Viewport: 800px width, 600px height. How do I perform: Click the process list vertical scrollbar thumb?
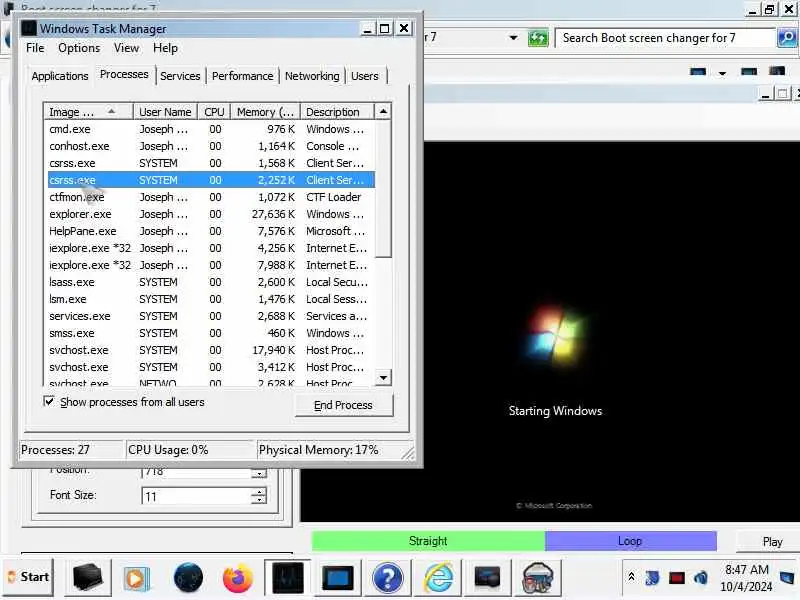tap(383, 189)
